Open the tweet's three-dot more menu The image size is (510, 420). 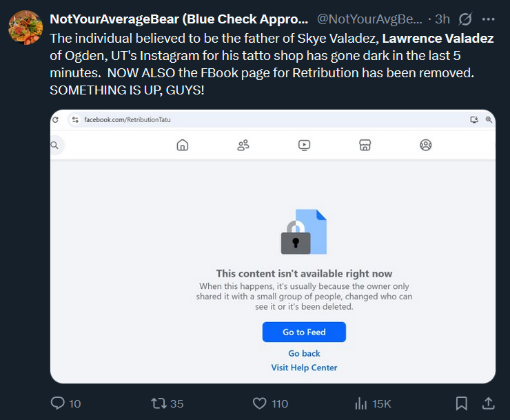tap(488, 19)
